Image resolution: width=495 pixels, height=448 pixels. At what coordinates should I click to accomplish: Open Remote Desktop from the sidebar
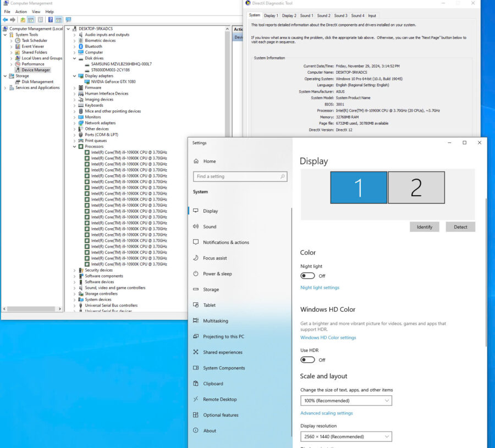pos(219,399)
